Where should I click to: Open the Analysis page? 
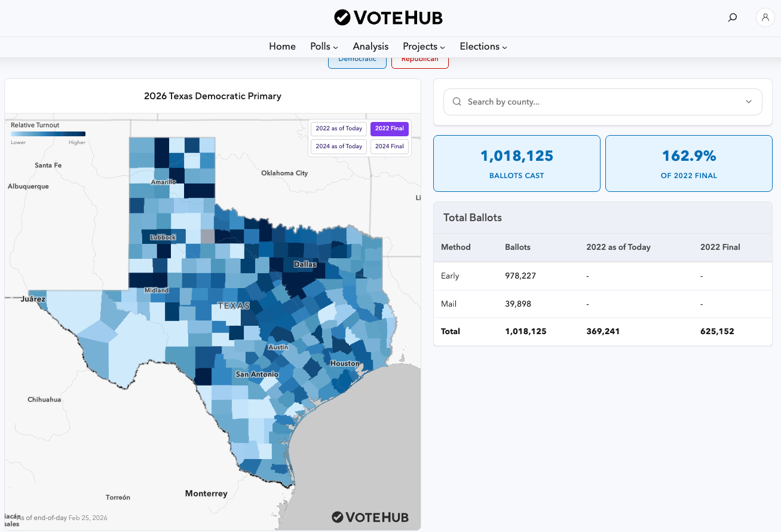coord(370,47)
